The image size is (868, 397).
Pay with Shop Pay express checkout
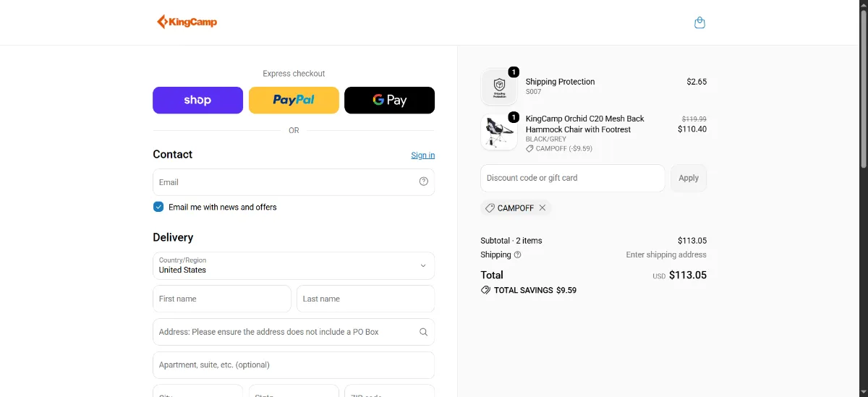tap(197, 100)
